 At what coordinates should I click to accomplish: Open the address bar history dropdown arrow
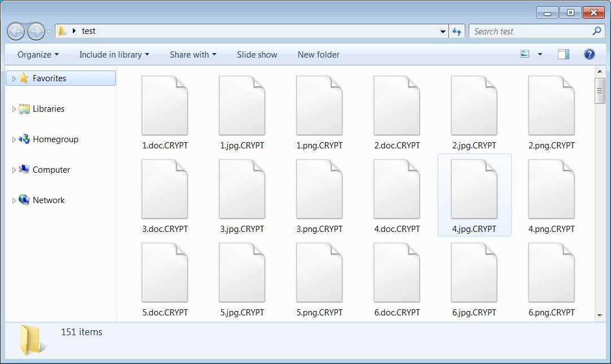click(x=443, y=32)
